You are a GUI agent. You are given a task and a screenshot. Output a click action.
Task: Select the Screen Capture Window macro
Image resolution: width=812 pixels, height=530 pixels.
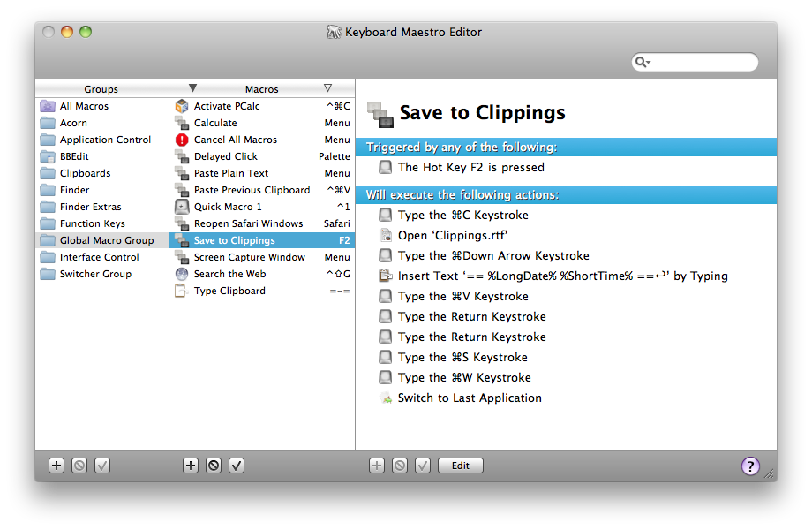262,257
